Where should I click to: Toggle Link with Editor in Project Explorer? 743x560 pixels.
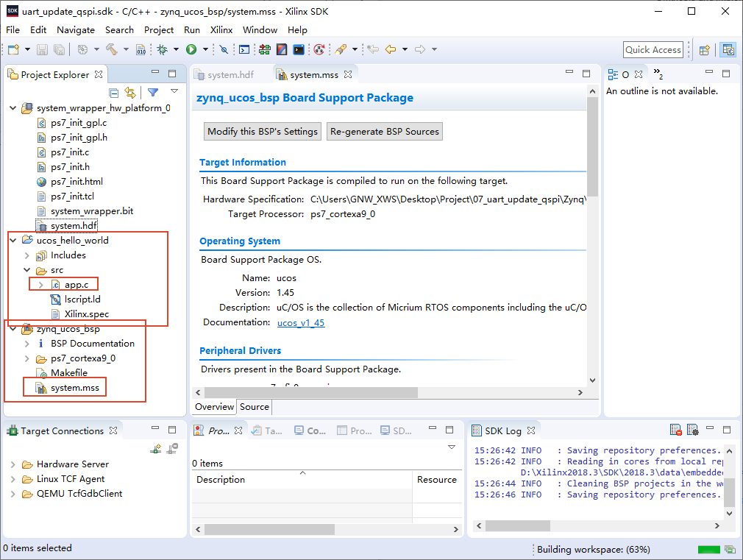[130, 93]
